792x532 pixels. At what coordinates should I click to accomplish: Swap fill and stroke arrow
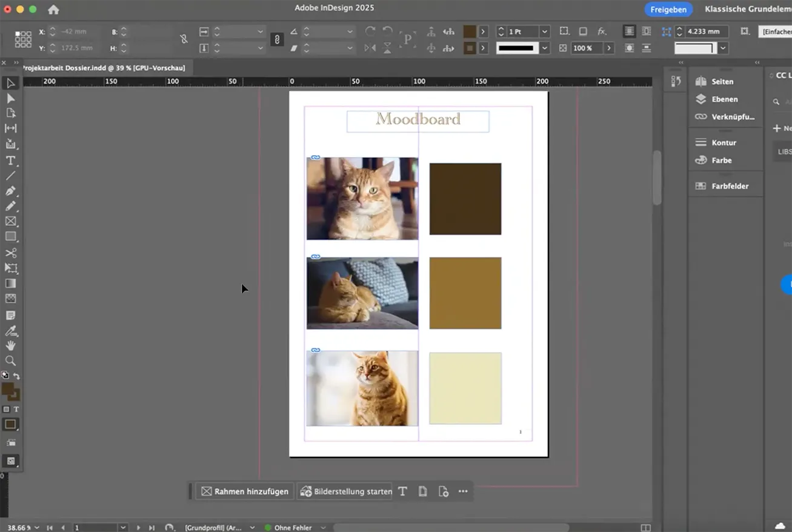[x=16, y=376]
